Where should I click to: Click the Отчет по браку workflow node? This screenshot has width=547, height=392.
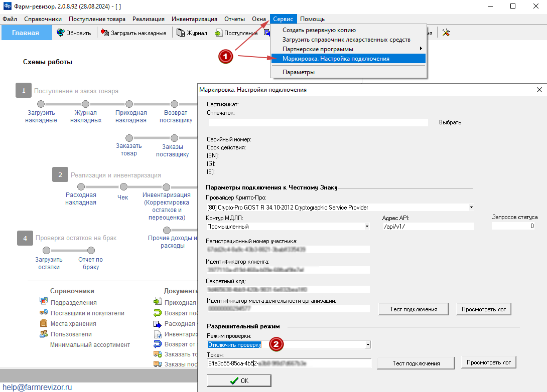(x=91, y=250)
